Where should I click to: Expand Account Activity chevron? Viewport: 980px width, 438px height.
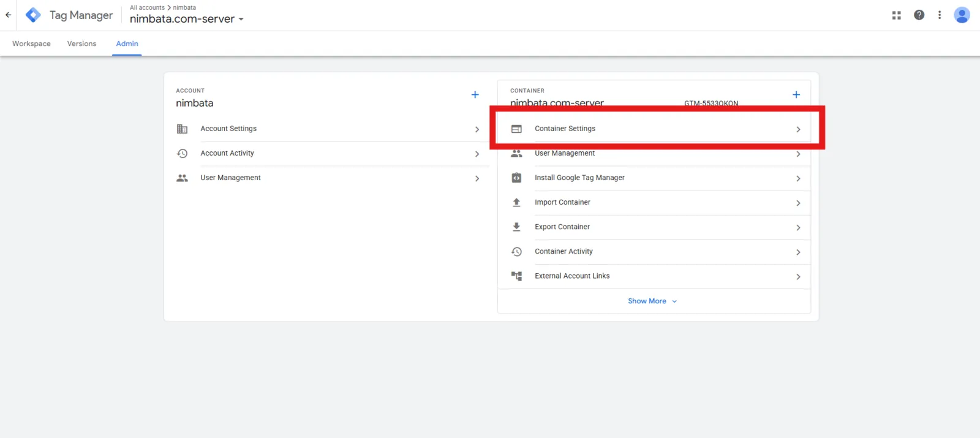pyautogui.click(x=477, y=154)
